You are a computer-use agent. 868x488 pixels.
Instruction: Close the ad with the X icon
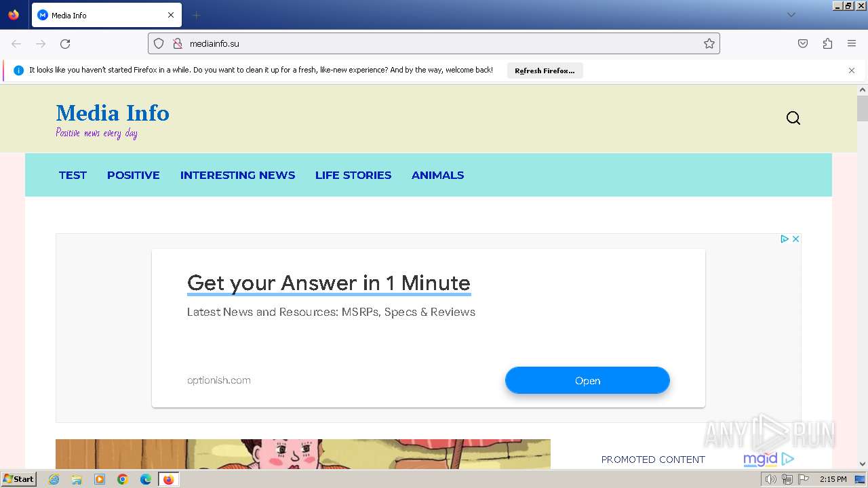[x=796, y=239]
